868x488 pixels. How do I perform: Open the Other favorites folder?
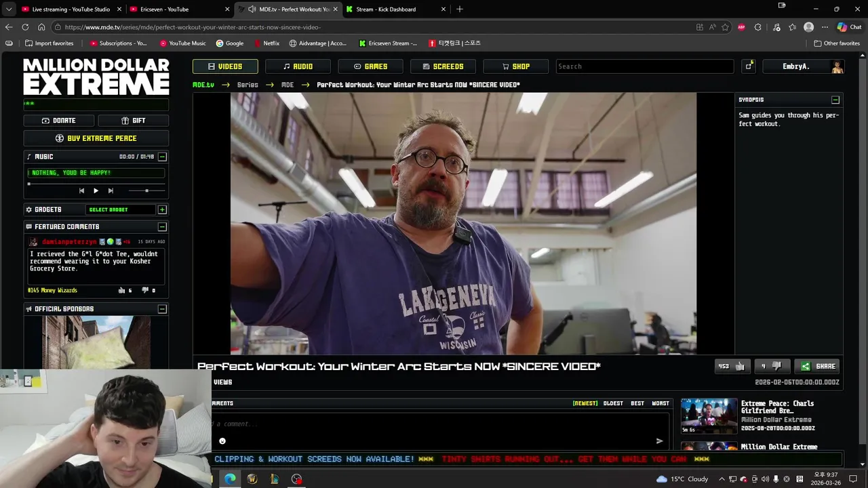click(837, 43)
